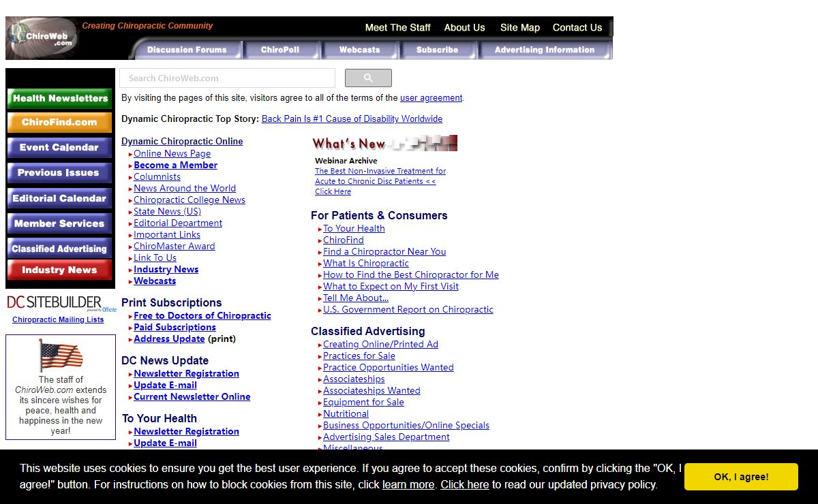Open Free to Doctors of Chiropractic
818x504 pixels.
tap(202, 316)
